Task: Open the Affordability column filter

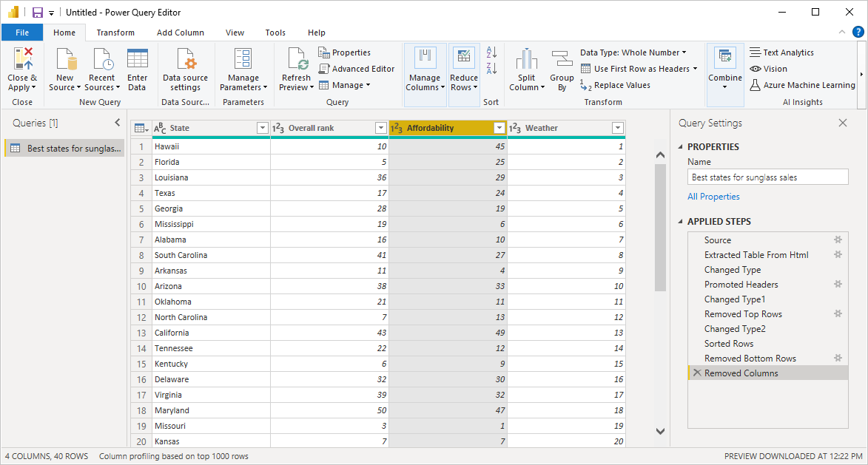Action: pyautogui.click(x=499, y=127)
